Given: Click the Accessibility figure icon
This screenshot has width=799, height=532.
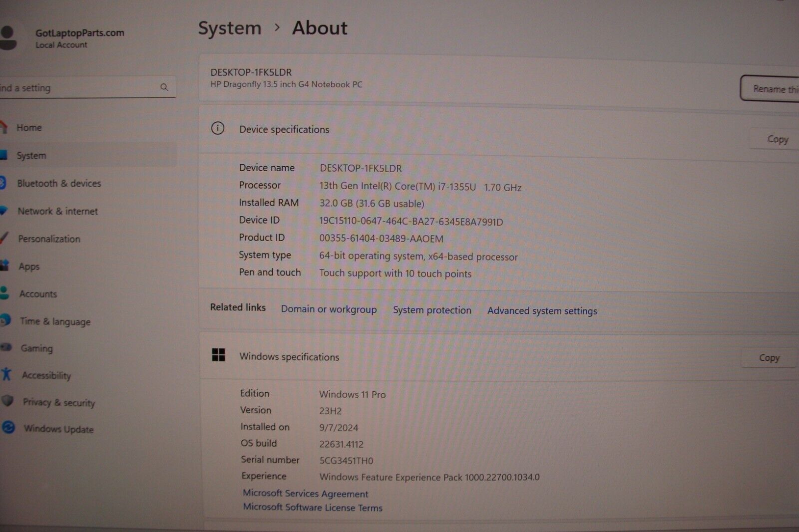Looking at the screenshot, I should point(6,374).
